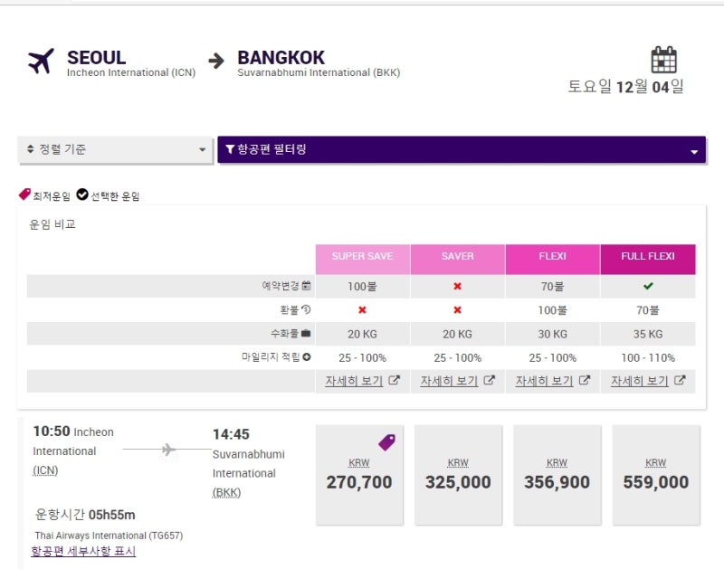This screenshot has width=724, height=588.
Task: Click the SEOUL origin heading
Action: (x=96, y=58)
